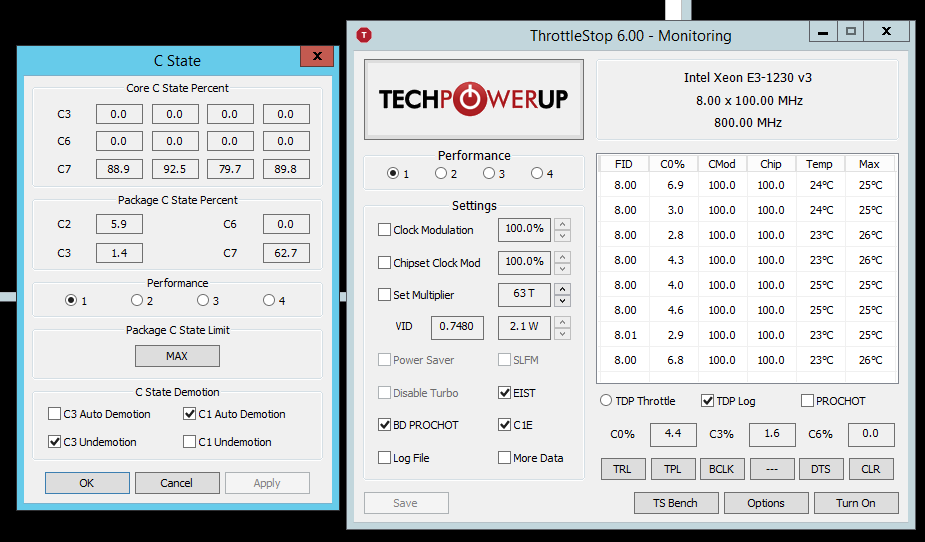Click the Package C7 62.7 value box
Image resolution: width=925 pixels, height=542 pixels.
pyautogui.click(x=286, y=253)
